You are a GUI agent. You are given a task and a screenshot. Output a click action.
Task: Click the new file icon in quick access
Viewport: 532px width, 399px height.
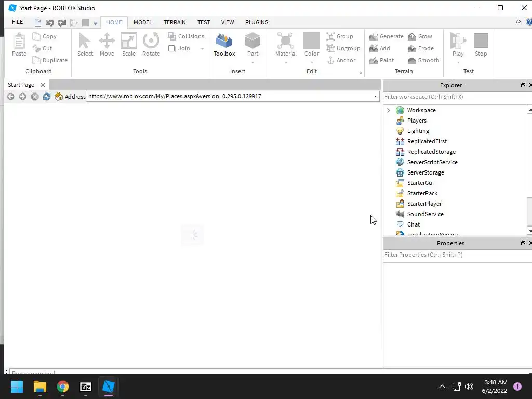37,23
